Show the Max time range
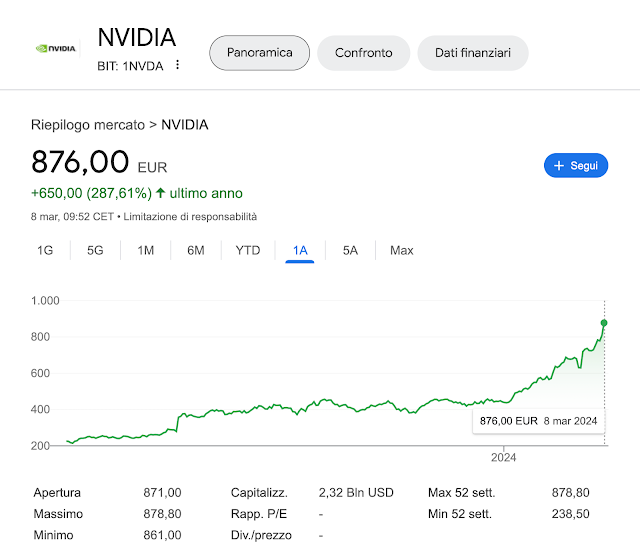 (x=402, y=250)
